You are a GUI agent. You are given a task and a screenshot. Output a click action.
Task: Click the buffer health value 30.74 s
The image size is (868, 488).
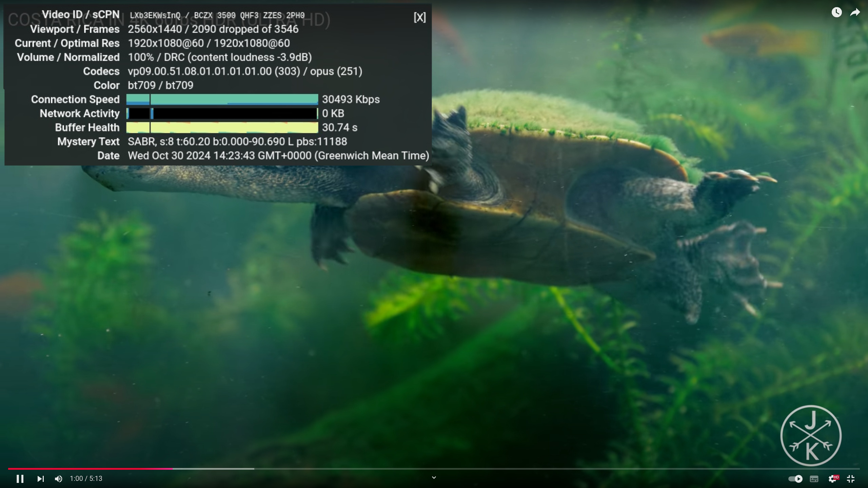click(340, 127)
